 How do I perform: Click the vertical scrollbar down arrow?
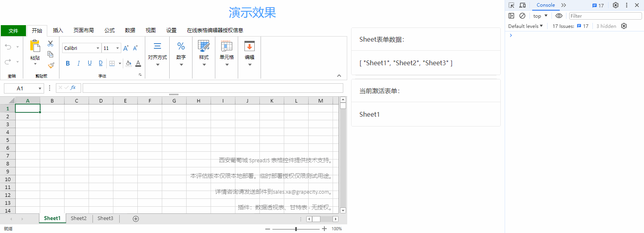343,211
